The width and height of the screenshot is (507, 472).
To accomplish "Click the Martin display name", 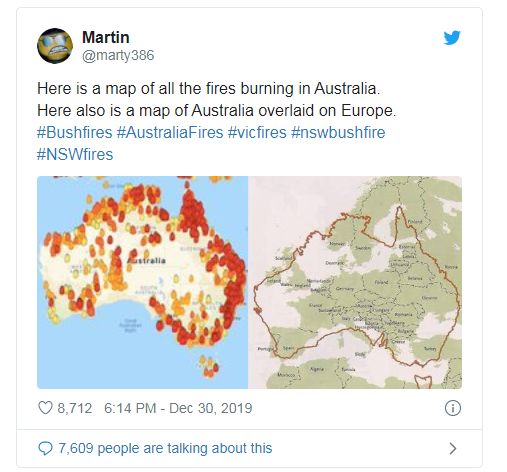I will point(106,37).
